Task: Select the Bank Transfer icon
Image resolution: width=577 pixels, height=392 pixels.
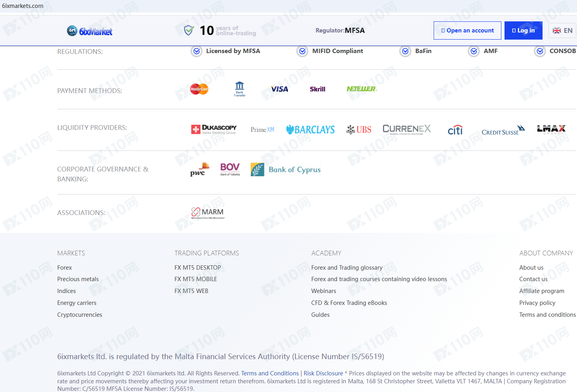Action: (239, 89)
